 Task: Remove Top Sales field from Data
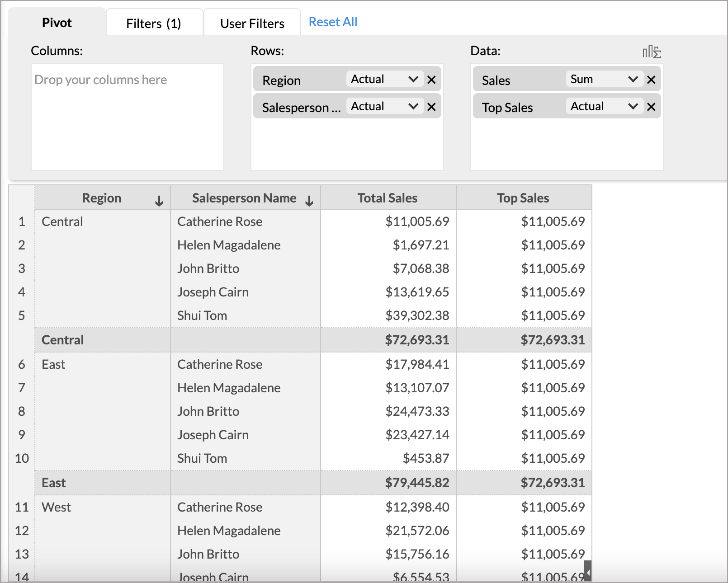(651, 107)
